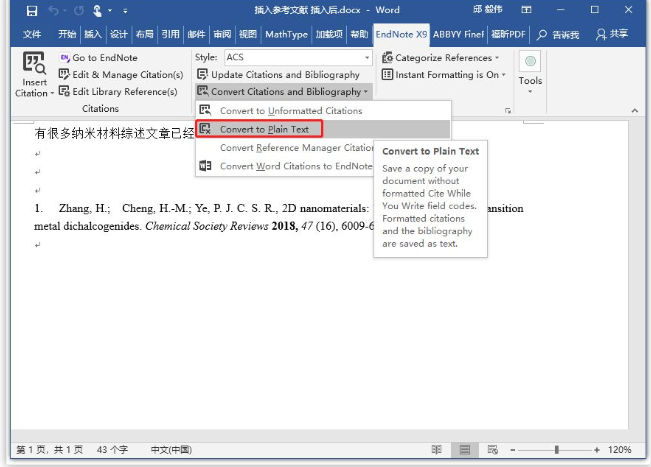Click the 共享 share button
This screenshot has width=651, height=467.
pos(612,34)
